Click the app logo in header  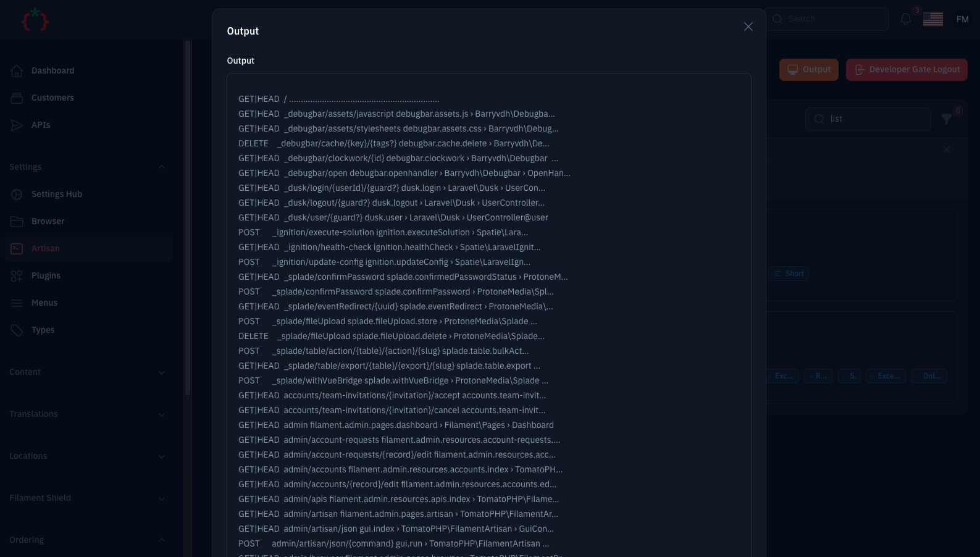click(35, 20)
